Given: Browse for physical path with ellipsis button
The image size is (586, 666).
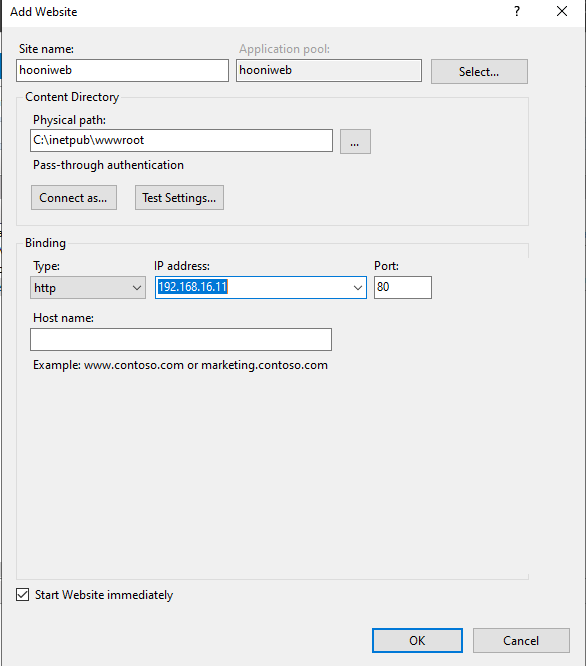Looking at the screenshot, I should tap(355, 141).
